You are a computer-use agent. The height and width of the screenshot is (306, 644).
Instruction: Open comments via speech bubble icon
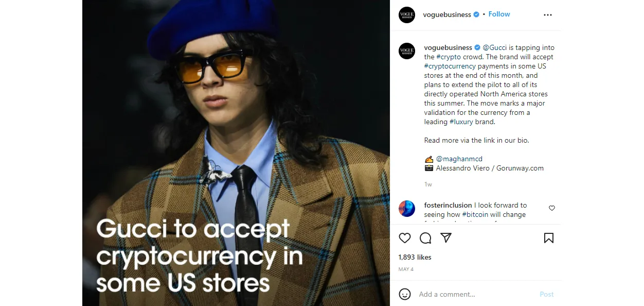(x=425, y=238)
